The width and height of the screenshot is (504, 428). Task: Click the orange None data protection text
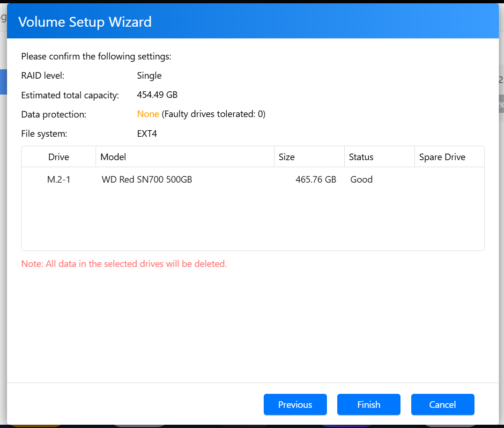148,114
